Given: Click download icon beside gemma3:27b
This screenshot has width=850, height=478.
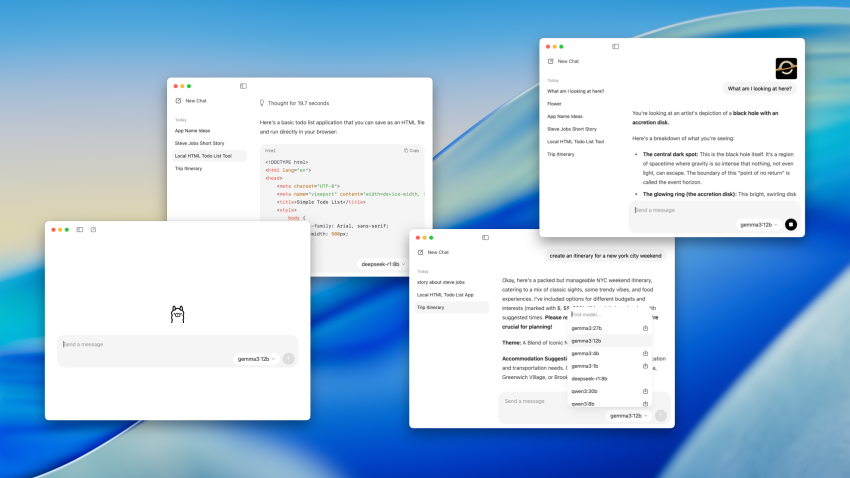Looking at the screenshot, I should [645, 328].
